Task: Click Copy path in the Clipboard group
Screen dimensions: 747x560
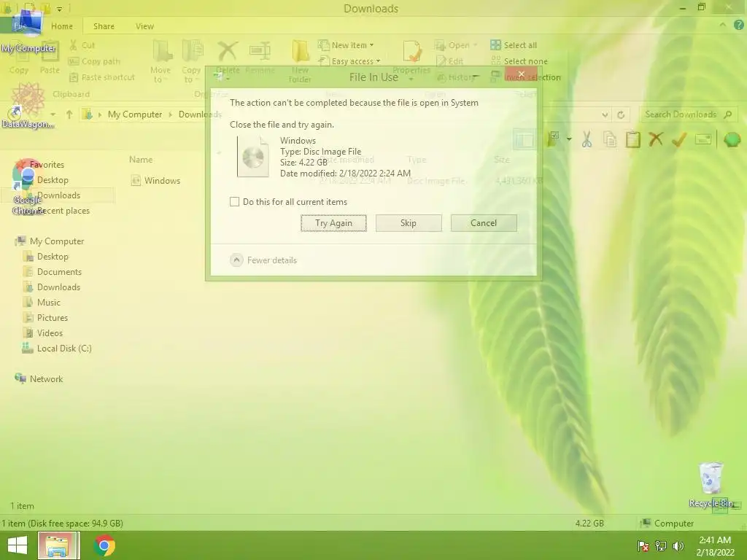Action: click(x=94, y=61)
